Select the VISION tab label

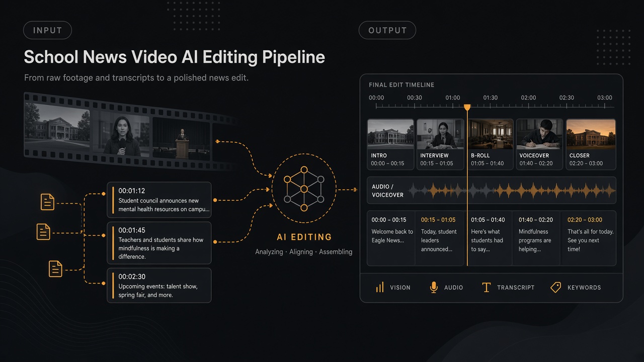pos(400,288)
